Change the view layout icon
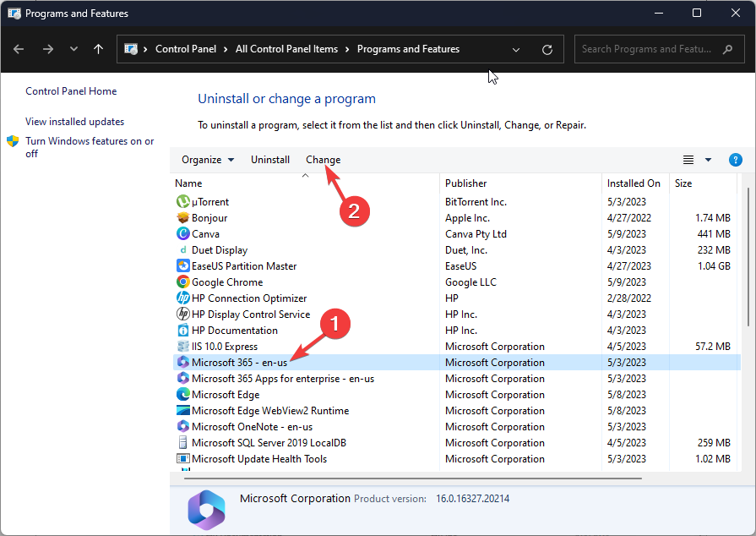The height and width of the screenshot is (536, 756). click(688, 160)
